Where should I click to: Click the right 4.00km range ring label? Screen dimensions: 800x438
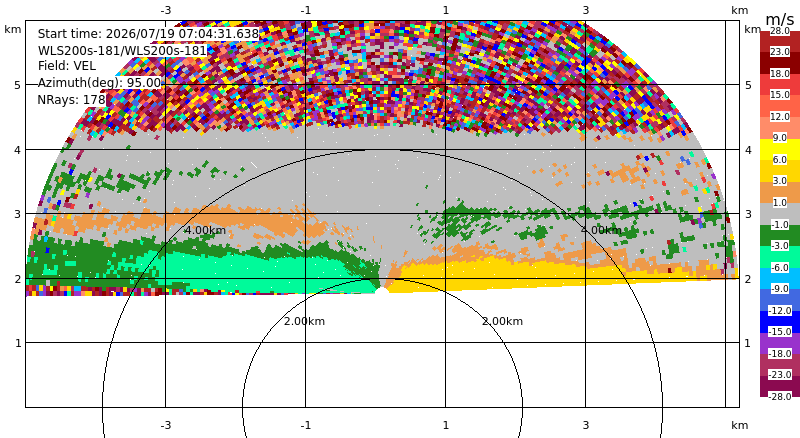[x=602, y=230]
